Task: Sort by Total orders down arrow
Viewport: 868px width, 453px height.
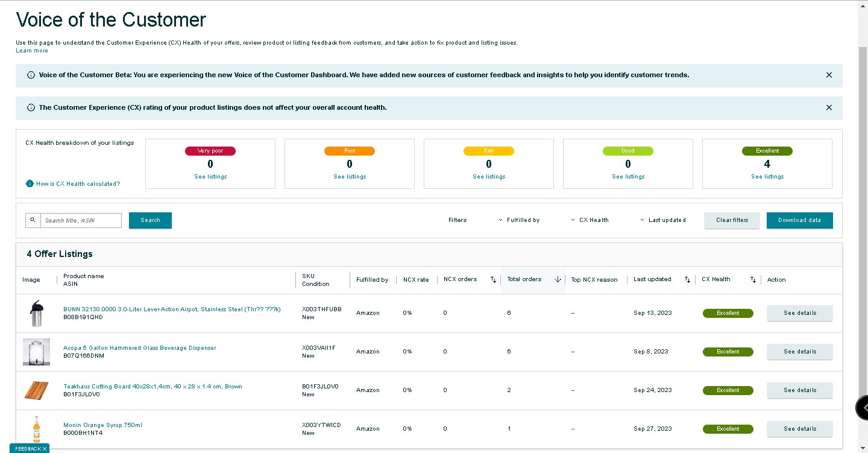Action: pyautogui.click(x=558, y=280)
